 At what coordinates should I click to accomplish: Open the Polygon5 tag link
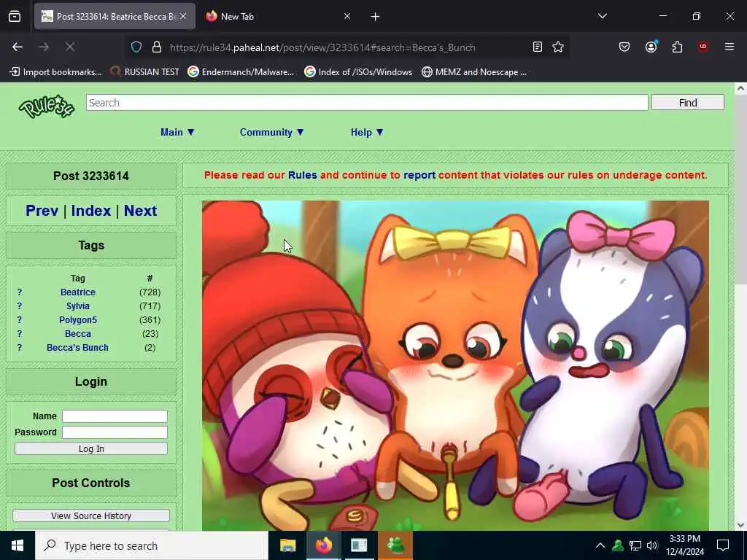click(77, 320)
